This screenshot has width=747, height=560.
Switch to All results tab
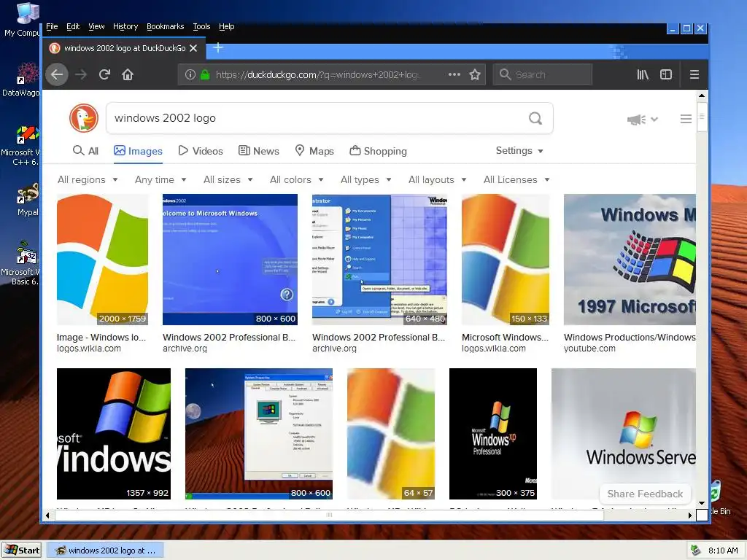coord(86,151)
